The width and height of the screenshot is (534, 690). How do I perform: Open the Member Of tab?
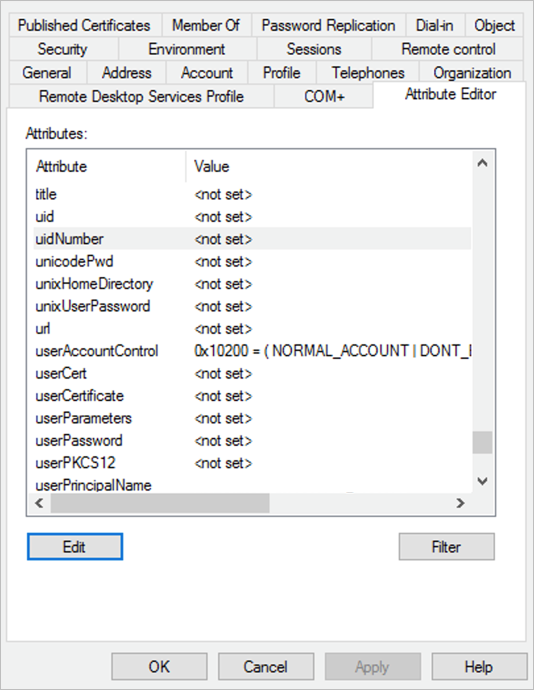click(x=206, y=25)
